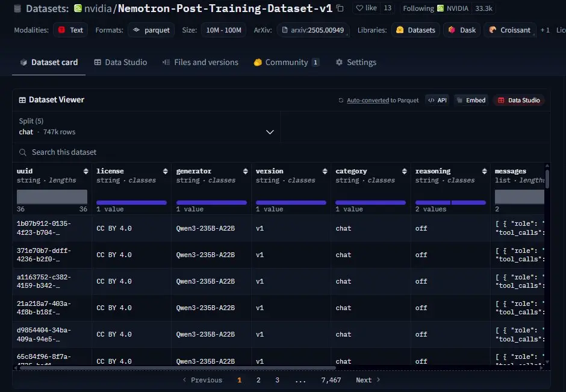The height and width of the screenshot is (392, 566).
Task: Click the generator class distribution bar
Action: coord(211,202)
